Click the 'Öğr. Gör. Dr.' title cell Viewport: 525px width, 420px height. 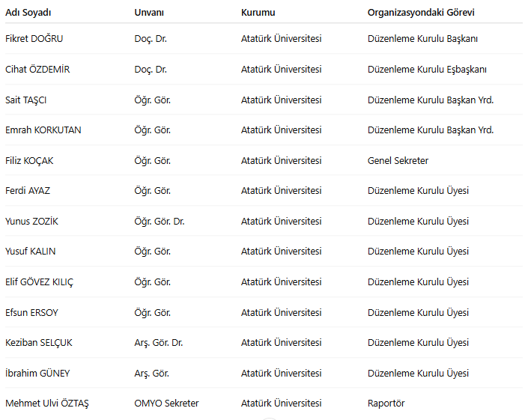tap(160, 221)
